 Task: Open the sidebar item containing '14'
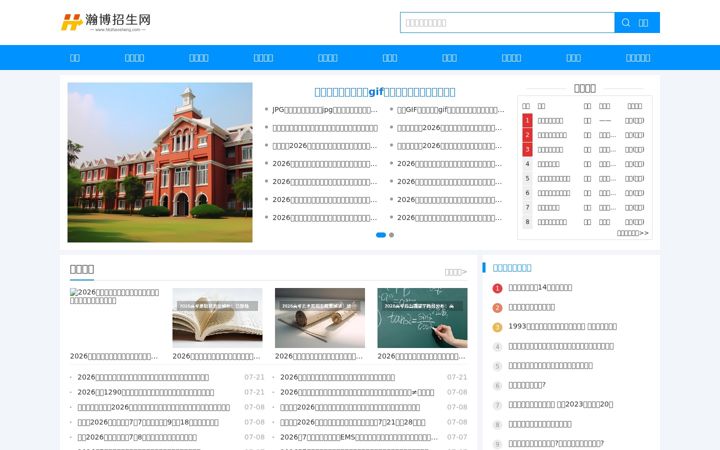(540, 287)
